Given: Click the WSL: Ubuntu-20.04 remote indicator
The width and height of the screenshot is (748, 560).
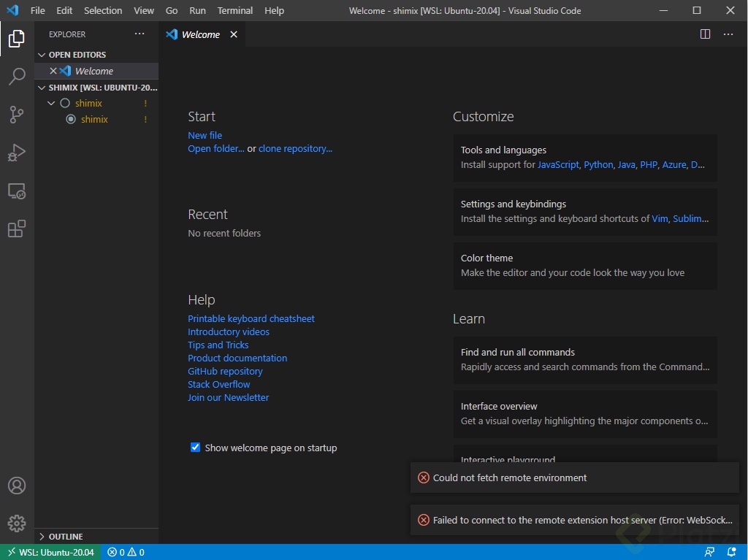Looking at the screenshot, I should pos(50,553).
